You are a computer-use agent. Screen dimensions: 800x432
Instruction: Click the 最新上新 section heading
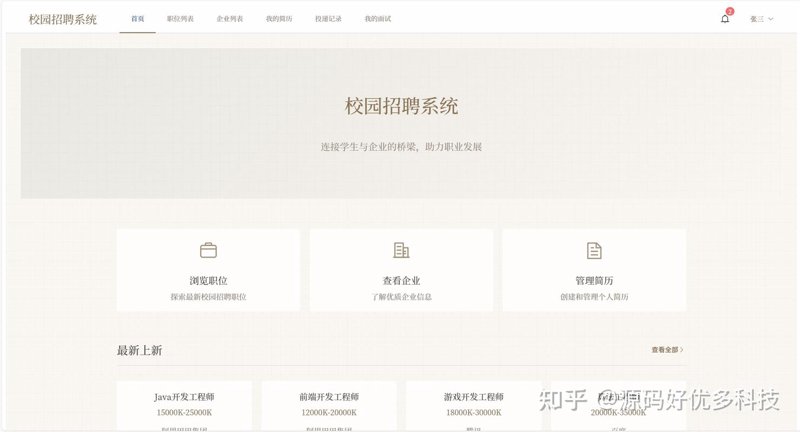pyautogui.click(x=139, y=350)
